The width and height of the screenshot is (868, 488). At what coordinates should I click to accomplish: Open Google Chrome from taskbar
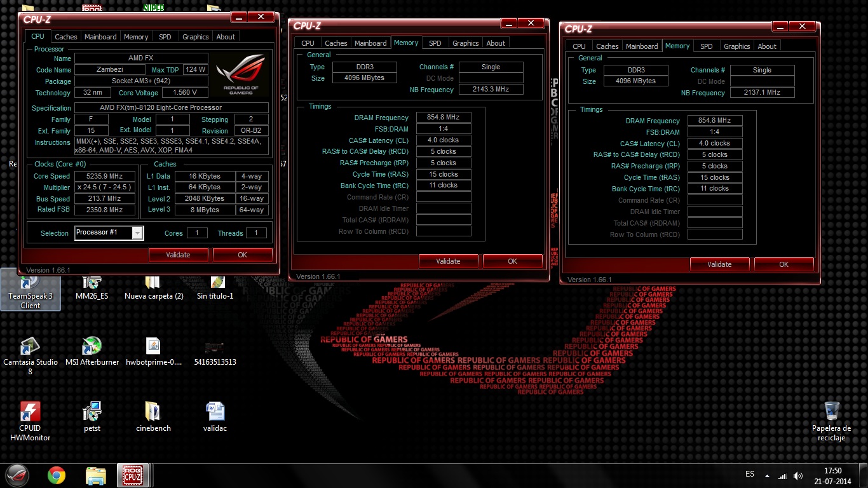point(57,475)
